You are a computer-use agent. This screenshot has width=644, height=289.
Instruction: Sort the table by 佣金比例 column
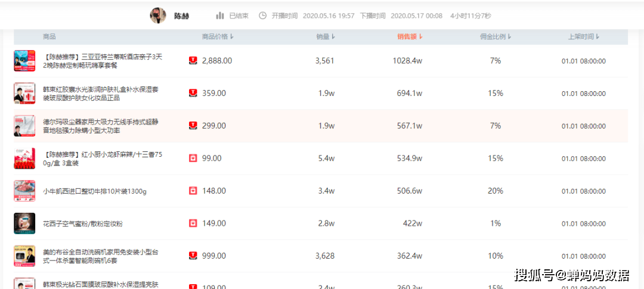(x=496, y=37)
